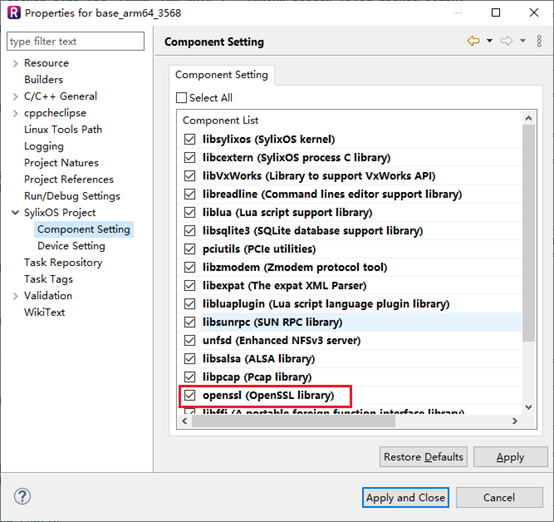Image resolution: width=554 pixels, height=522 pixels.
Task: Select Task Repository page
Action: coord(63,262)
